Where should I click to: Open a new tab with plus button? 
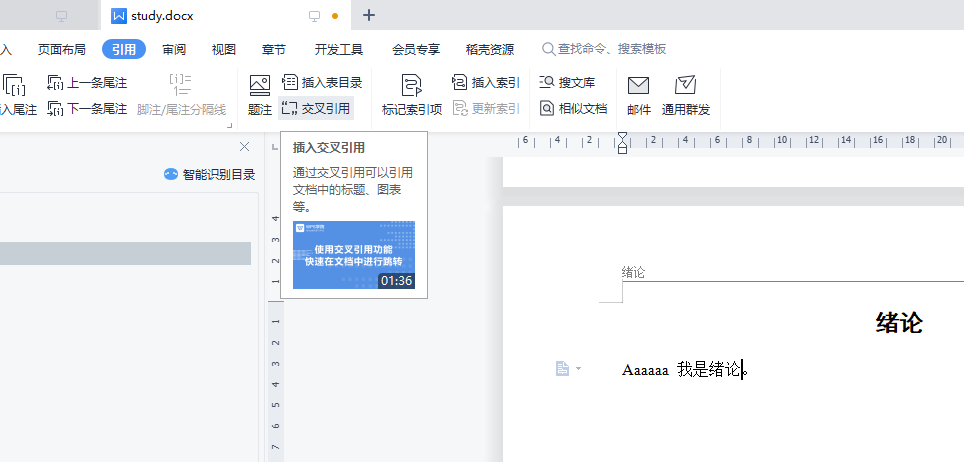tap(369, 15)
